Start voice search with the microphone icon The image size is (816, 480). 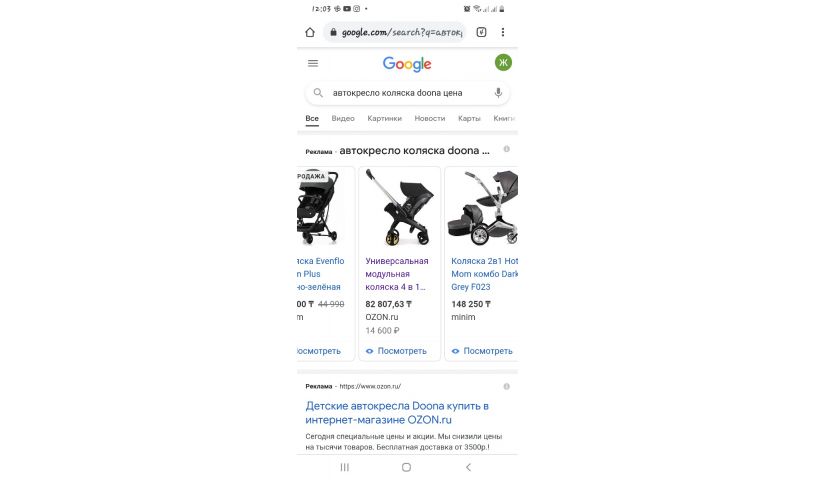point(498,93)
